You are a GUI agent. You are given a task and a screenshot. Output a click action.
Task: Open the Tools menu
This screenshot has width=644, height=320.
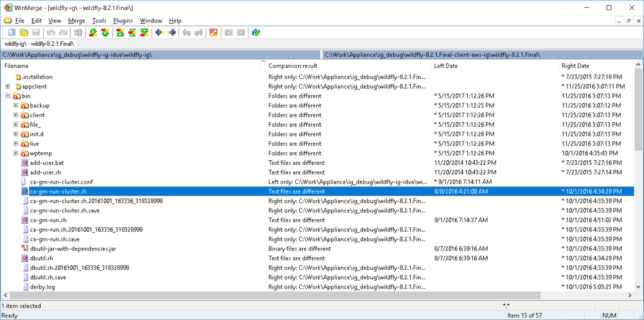click(x=99, y=21)
